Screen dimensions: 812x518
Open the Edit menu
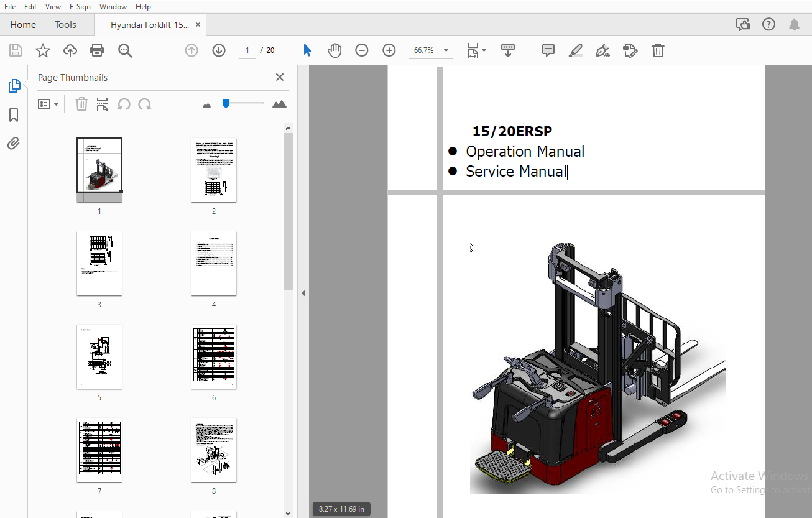coord(30,6)
